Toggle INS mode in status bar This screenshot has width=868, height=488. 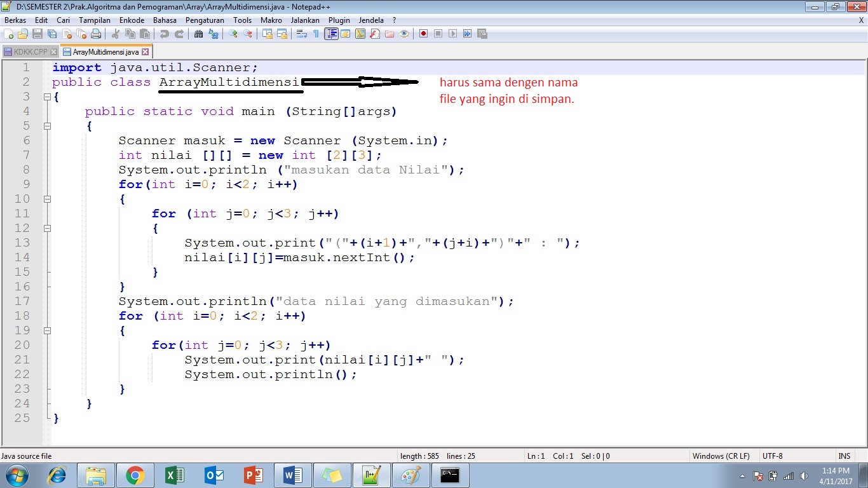coord(844,456)
